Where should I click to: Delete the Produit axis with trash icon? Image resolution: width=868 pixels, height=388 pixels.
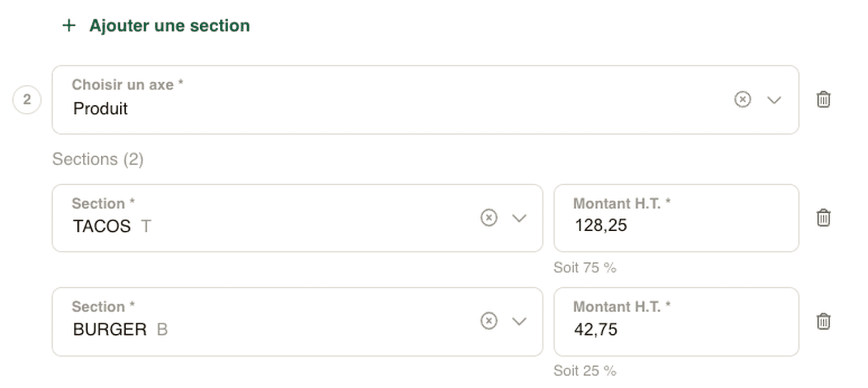pos(823,99)
